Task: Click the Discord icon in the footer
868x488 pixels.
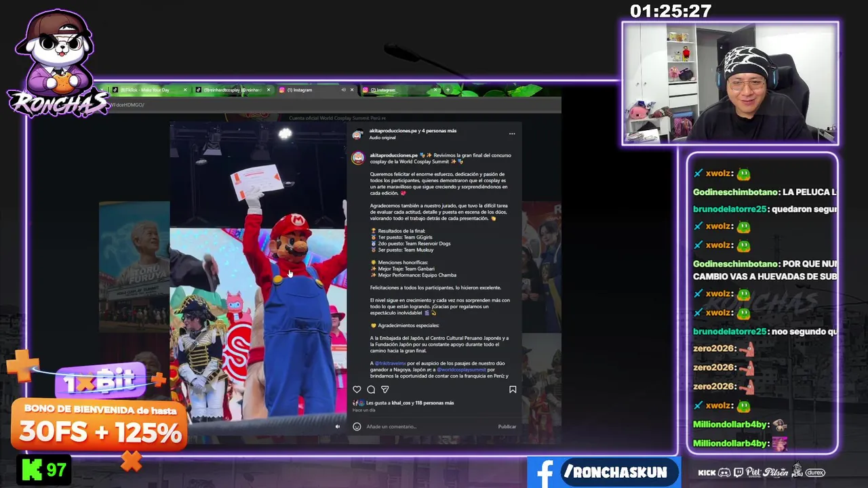Action: (724, 472)
